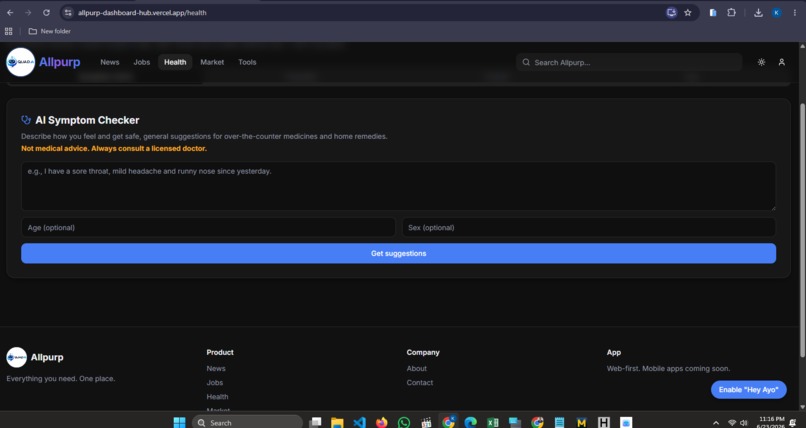Click the Allpurp brand name in header
Screen dimensions: 806x428
click(x=60, y=62)
